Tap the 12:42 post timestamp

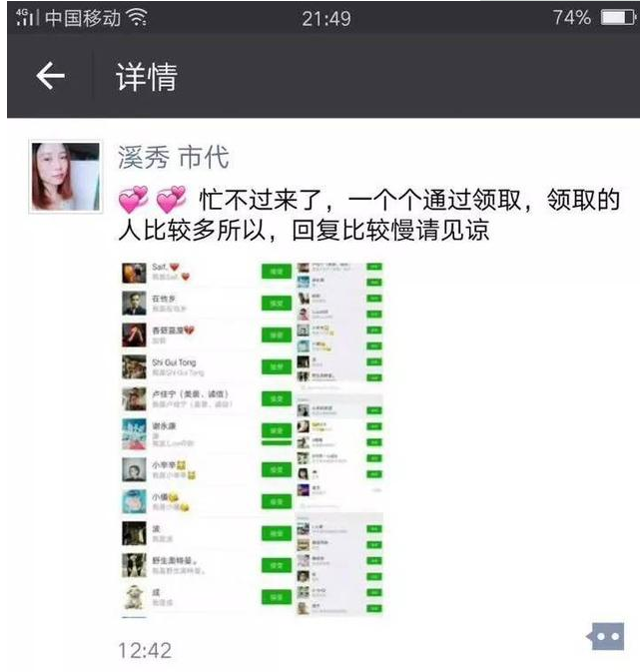pyautogui.click(x=145, y=650)
